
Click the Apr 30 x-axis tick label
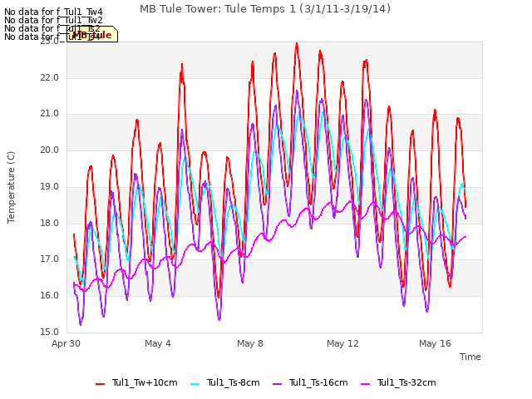[66, 343]
